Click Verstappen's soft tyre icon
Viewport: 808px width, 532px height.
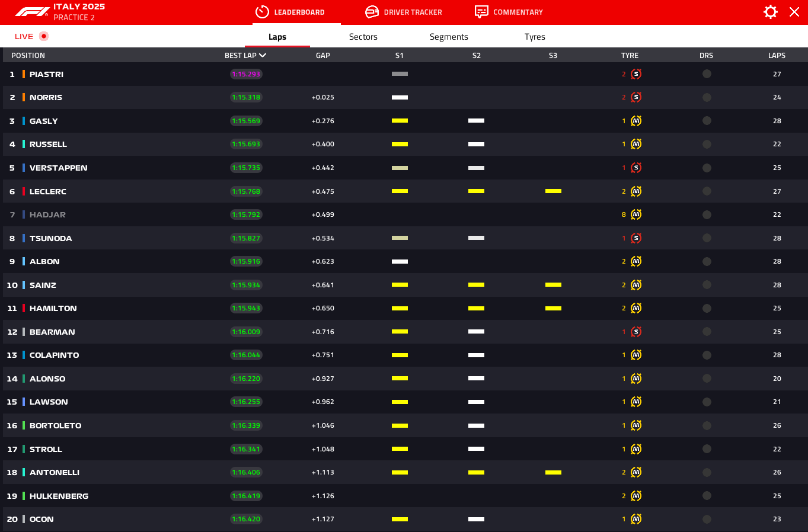636,168
